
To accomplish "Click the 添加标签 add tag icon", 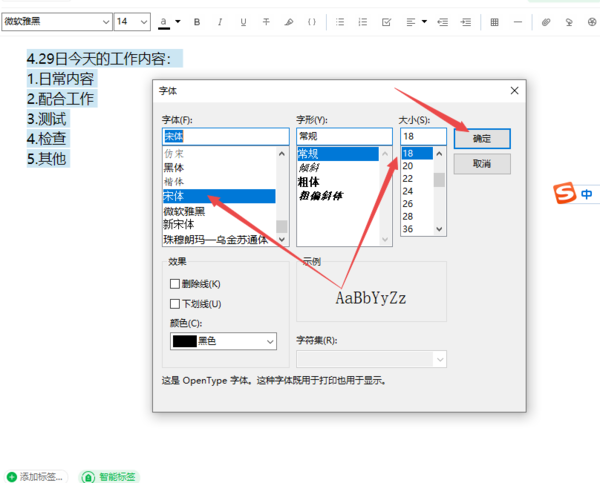I will [x=12, y=476].
